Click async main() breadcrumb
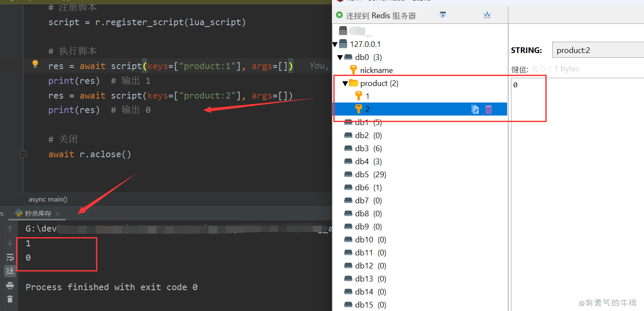The height and width of the screenshot is (311, 644). coord(48,199)
